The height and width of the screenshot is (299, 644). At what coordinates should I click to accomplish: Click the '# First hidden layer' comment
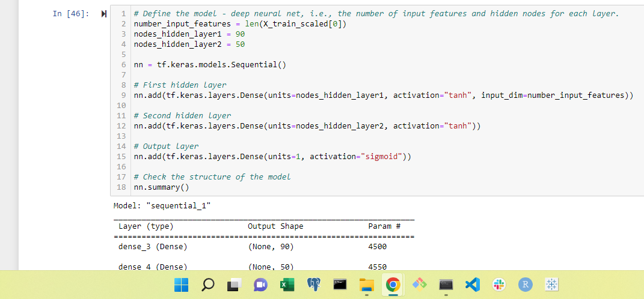(180, 85)
